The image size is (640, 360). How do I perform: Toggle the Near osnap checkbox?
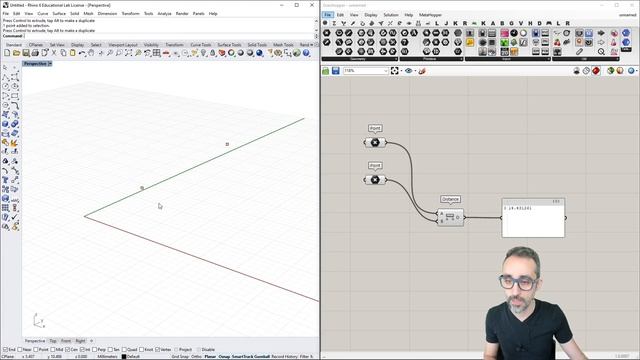pos(20,350)
